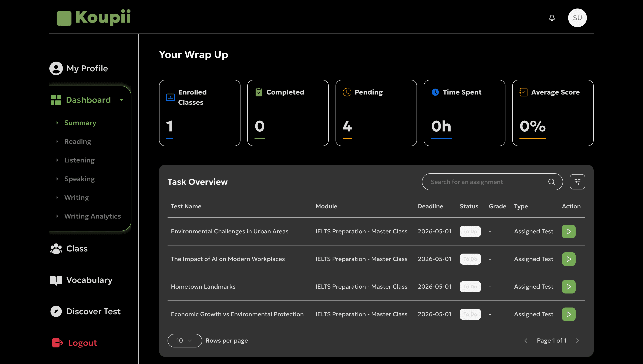This screenshot has height=364, width=643.
Task: Click To Do status for Economic Growth row
Action: click(470, 314)
